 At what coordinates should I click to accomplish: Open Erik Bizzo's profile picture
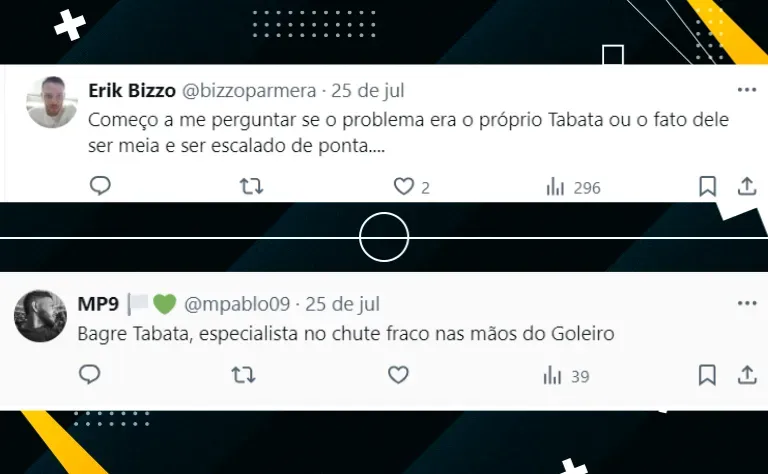point(52,102)
